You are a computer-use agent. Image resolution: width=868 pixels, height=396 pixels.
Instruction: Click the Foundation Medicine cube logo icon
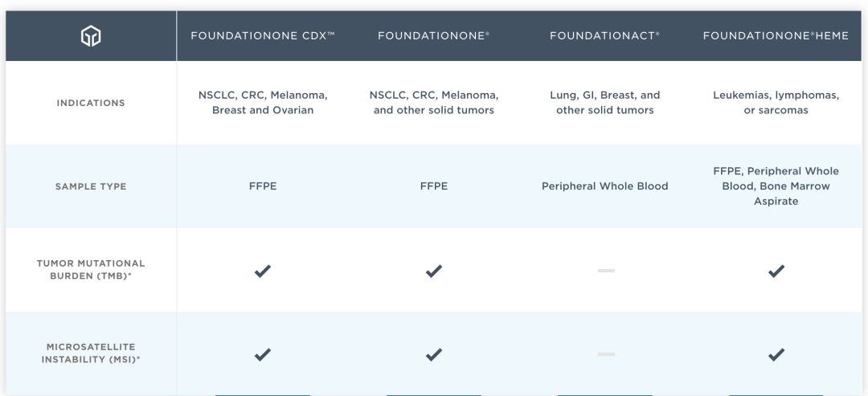pos(91,36)
